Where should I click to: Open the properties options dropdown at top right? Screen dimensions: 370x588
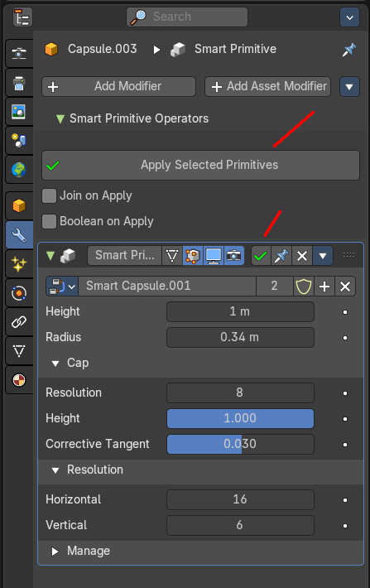(x=349, y=17)
